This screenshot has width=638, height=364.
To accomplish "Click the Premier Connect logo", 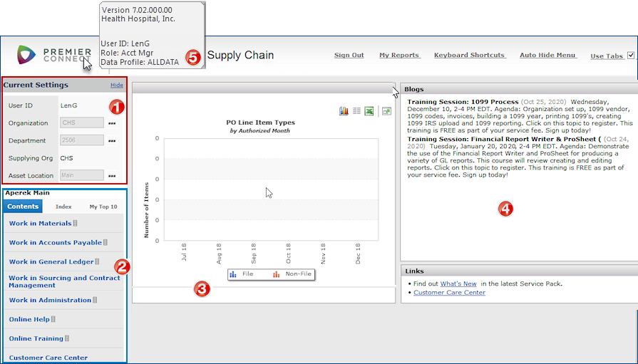I will click(x=55, y=56).
